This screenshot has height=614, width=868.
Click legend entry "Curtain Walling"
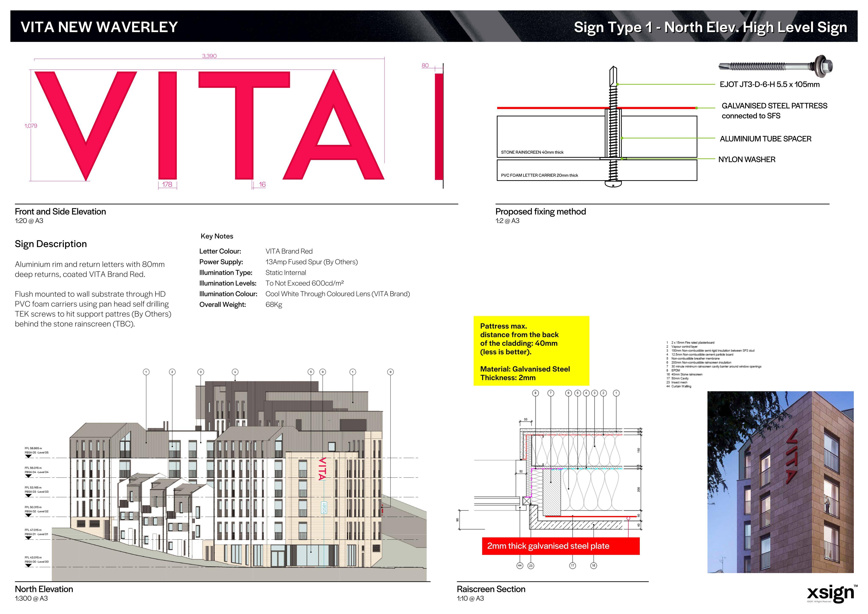point(681,386)
